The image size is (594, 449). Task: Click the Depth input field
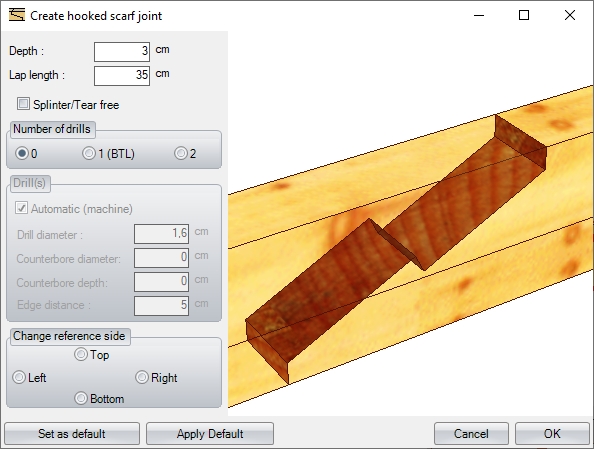122,52
